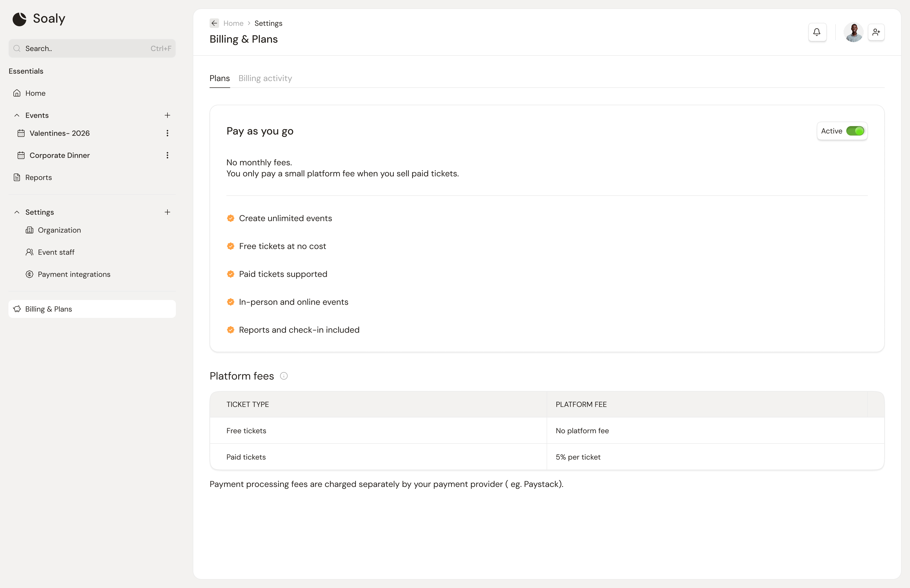Select Billing & Plans in sidebar
Screen dimensions: 910x588
pos(92,309)
